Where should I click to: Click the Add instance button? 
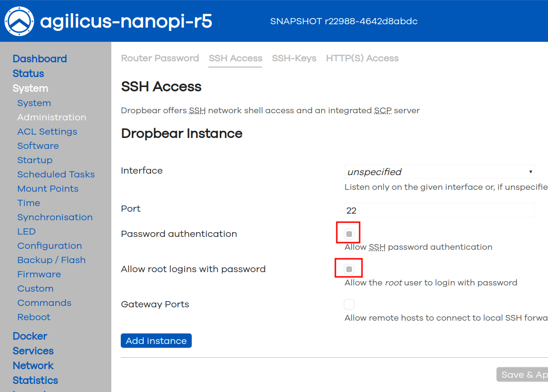coord(156,341)
